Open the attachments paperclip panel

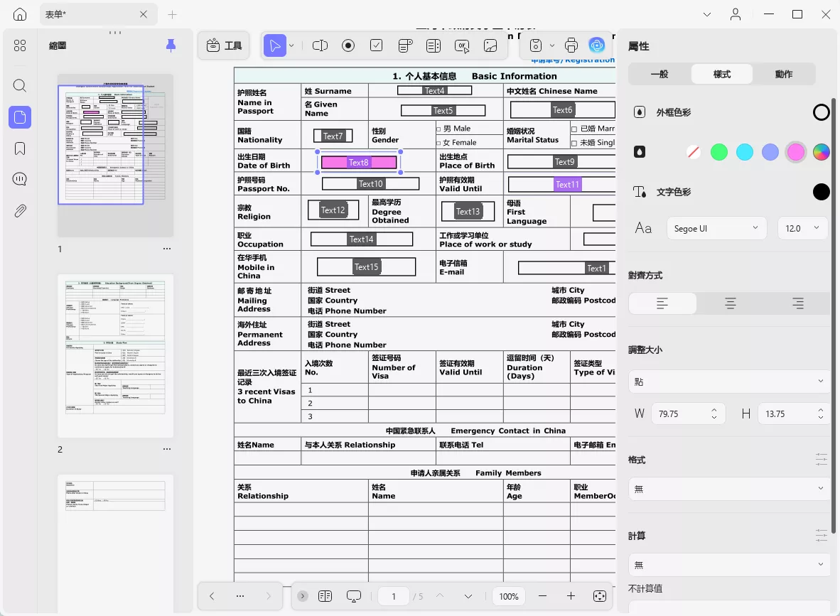(20, 210)
